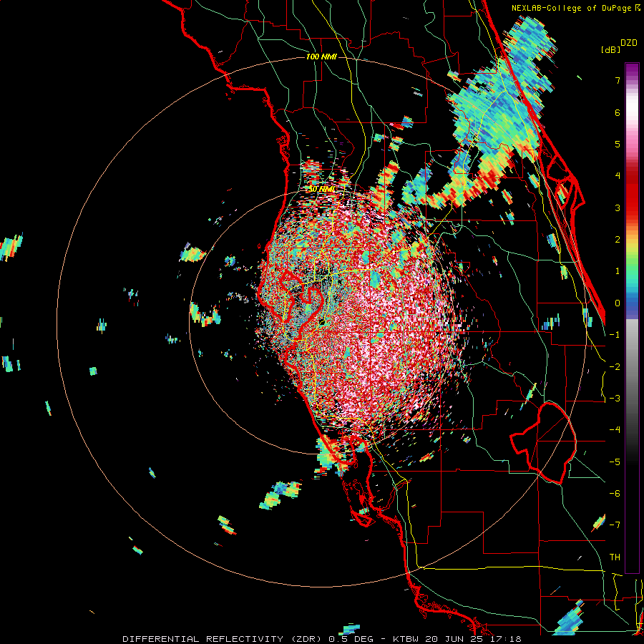Screen dimensions: 644x644
Task: Click the 3 dB scale label
Action: coord(618,208)
